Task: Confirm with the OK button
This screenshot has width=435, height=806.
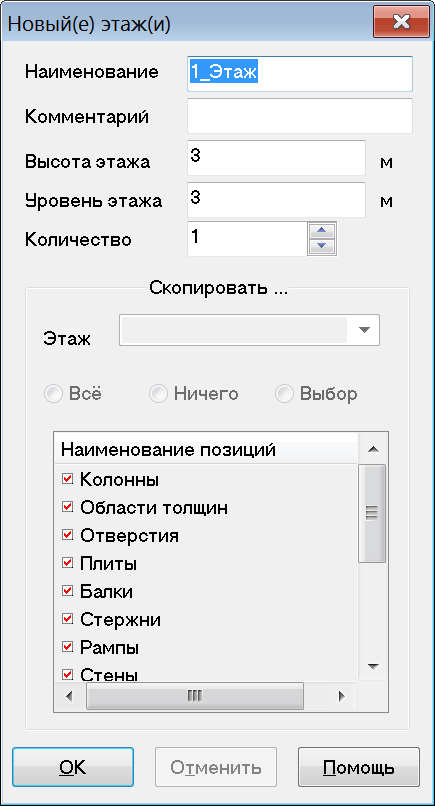Action: 73,767
